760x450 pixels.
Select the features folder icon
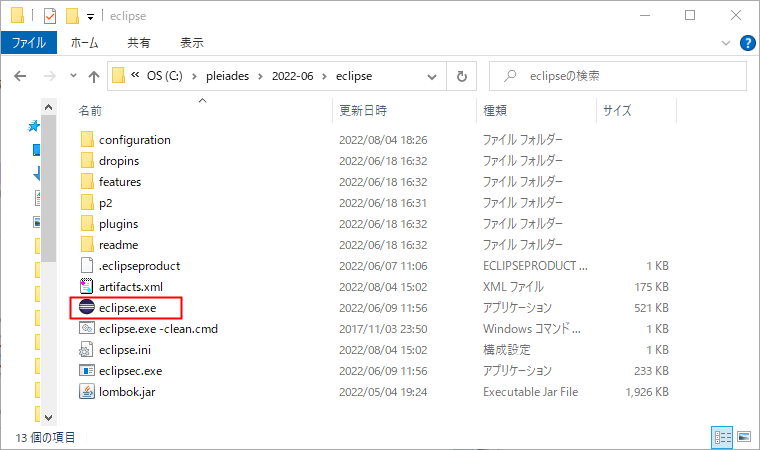point(87,181)
